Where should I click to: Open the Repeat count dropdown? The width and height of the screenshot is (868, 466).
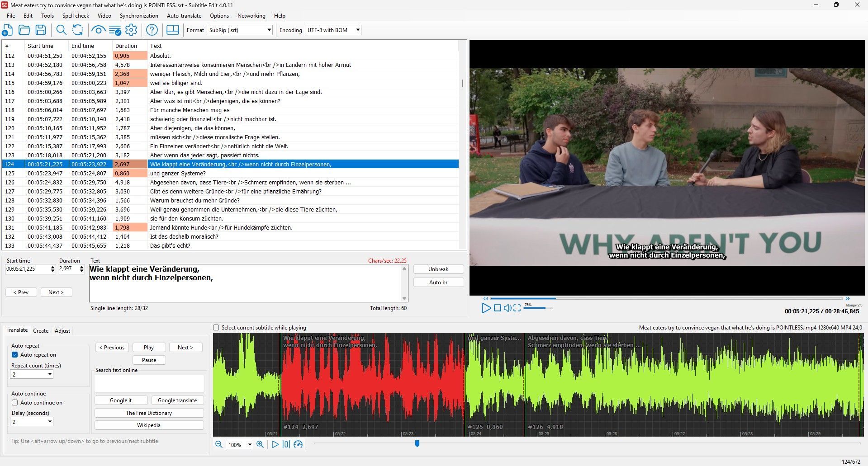[32, 374]
